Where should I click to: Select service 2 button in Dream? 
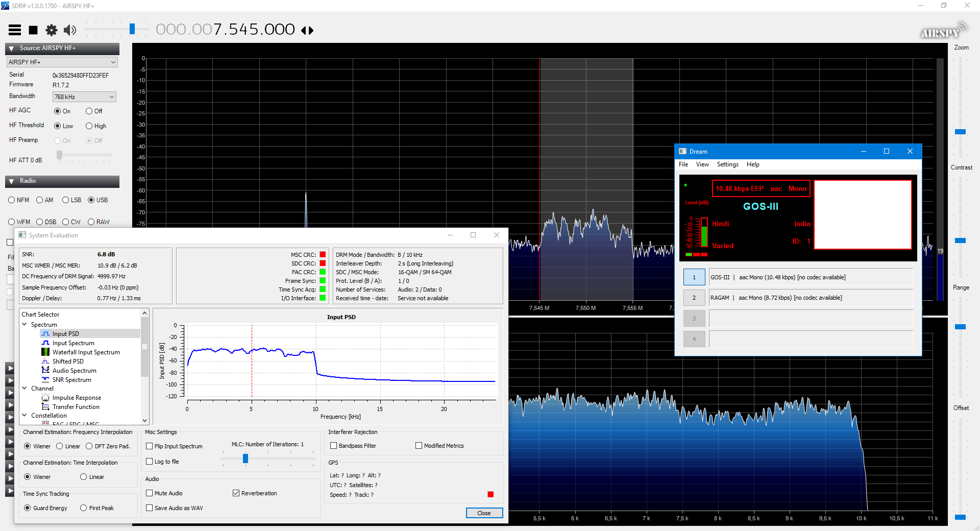tap(694, 298)
